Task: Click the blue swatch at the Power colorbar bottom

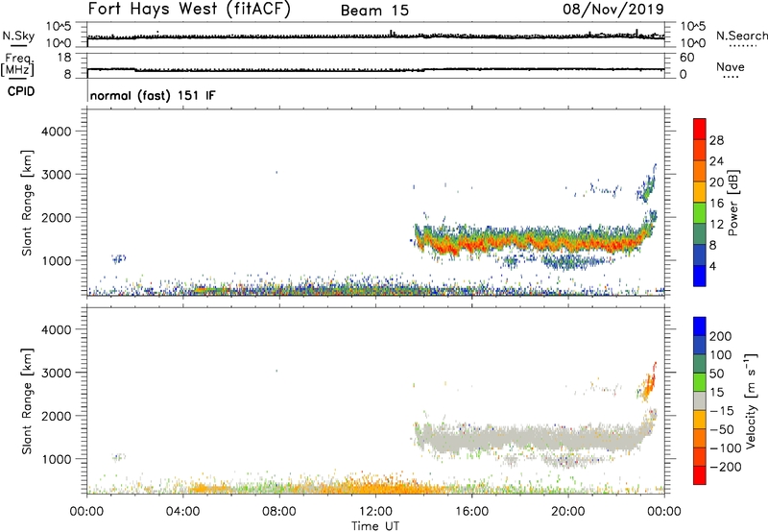Action: (x=700, y=276)
